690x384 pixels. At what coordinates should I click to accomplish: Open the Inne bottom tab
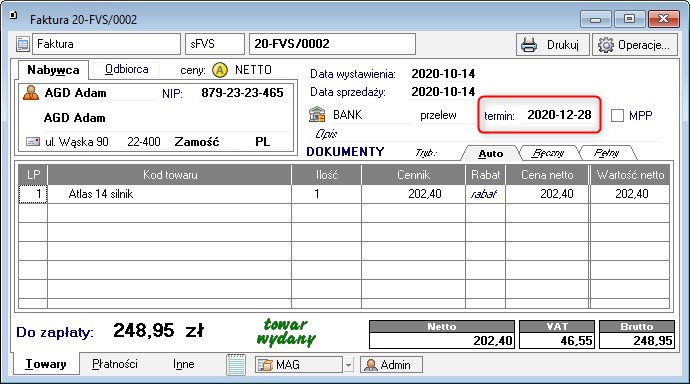184,364
